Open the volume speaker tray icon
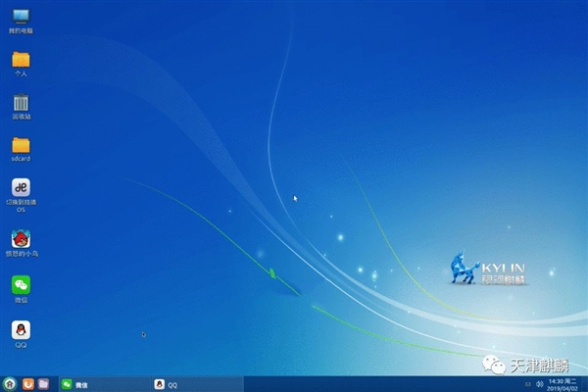Screen dimensions: 588x392 [x=540, y=384]
